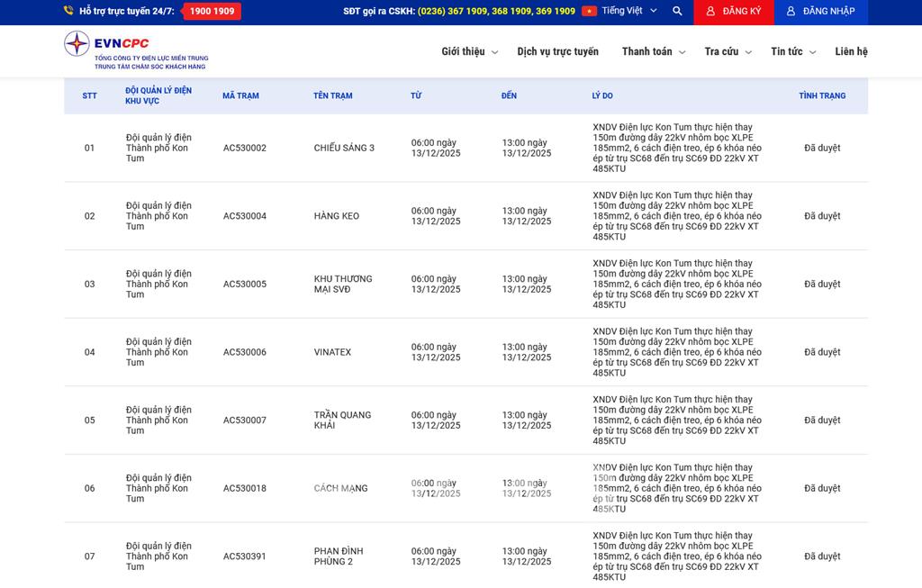Screen dimensions: 922x588
Task: Click the CSKH phone numbers text
Action: [496, 12]
